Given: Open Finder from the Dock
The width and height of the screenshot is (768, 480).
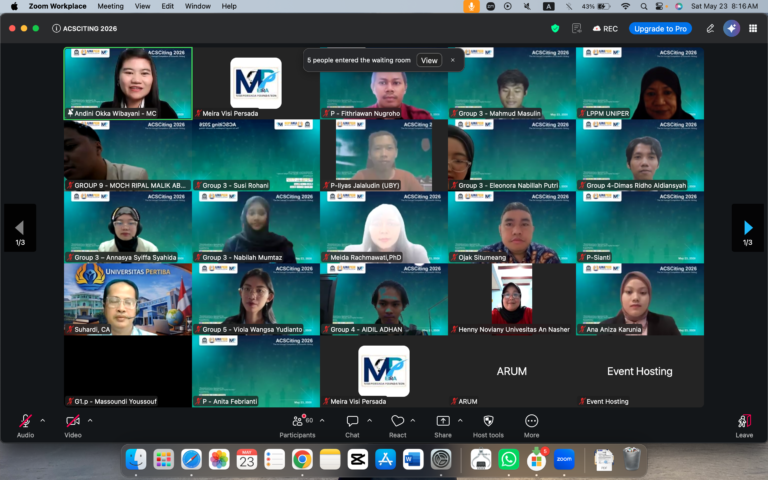Looking at the screenshot, I should click(x=136, y=459).
